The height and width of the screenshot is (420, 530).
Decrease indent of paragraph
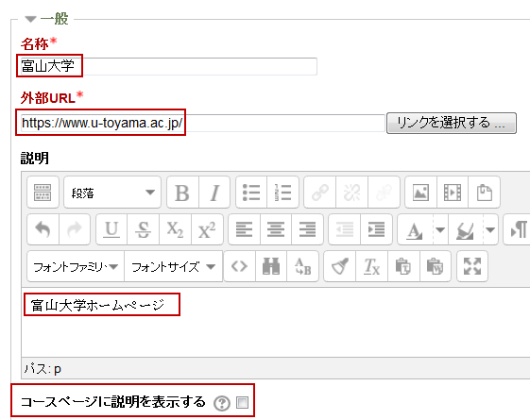(x=345, y=229)
